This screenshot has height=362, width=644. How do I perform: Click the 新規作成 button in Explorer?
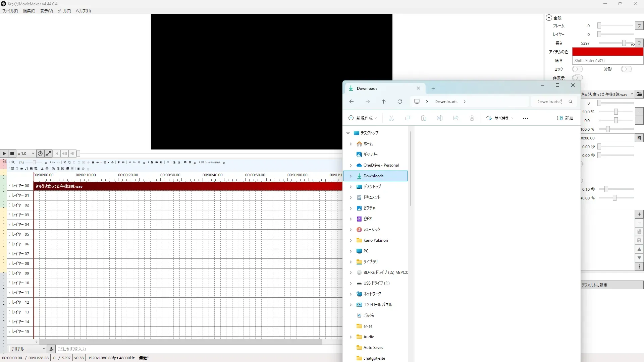(363, 118)
